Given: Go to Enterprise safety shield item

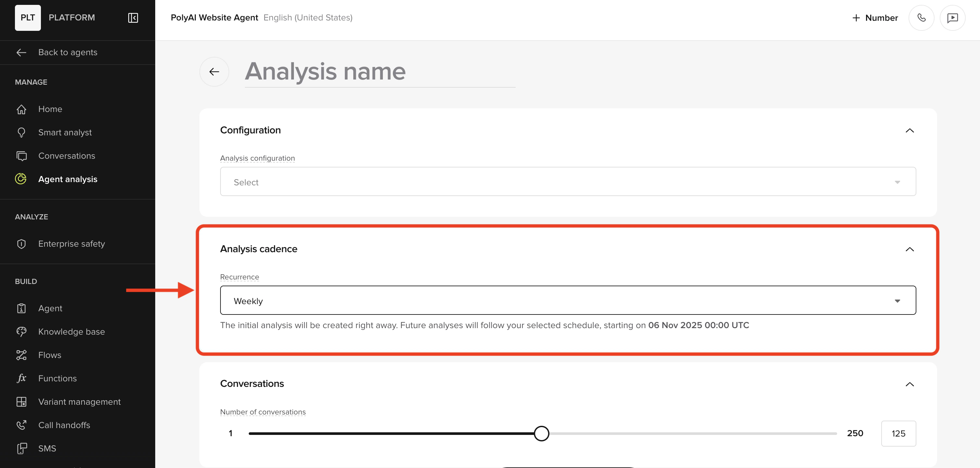Looking at the screenshot, I should [71, 244].
